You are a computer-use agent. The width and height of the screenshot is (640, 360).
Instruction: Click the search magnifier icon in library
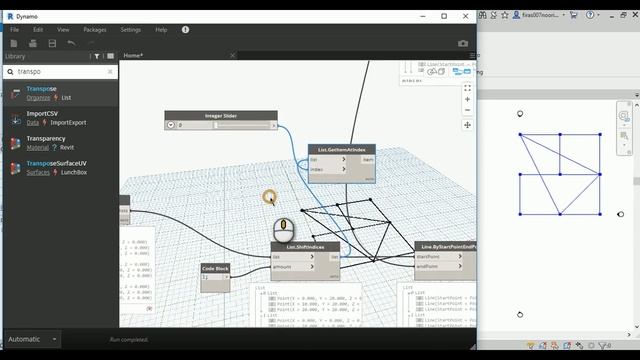[x=10, y=72]
